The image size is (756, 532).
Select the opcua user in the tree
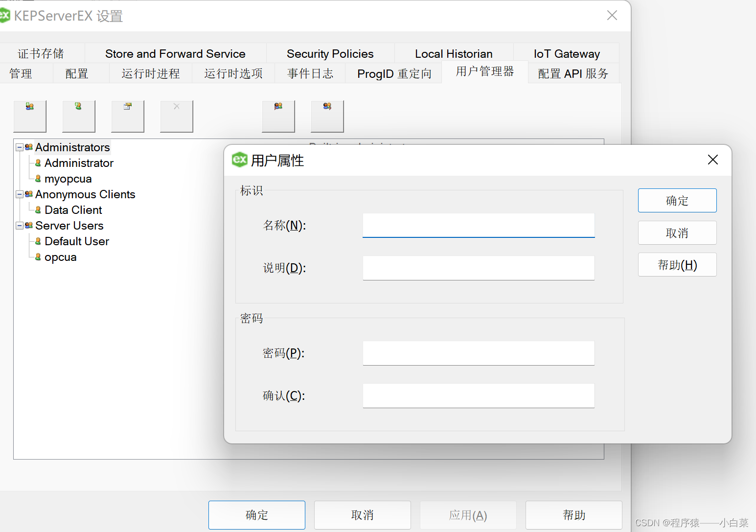coord(61,257)
